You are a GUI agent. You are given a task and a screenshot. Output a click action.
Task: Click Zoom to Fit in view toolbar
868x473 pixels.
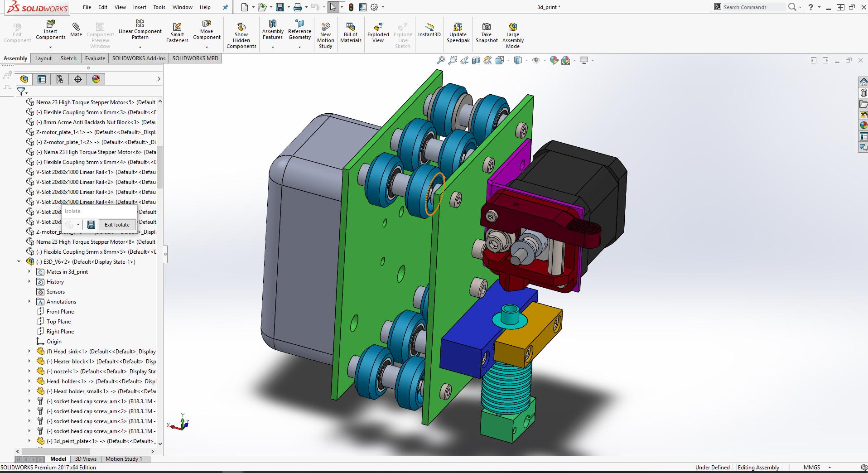coord(440,60)
